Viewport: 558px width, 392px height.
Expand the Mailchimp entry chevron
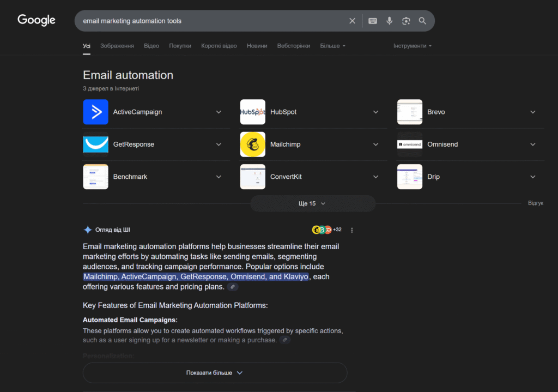point(376,144)
